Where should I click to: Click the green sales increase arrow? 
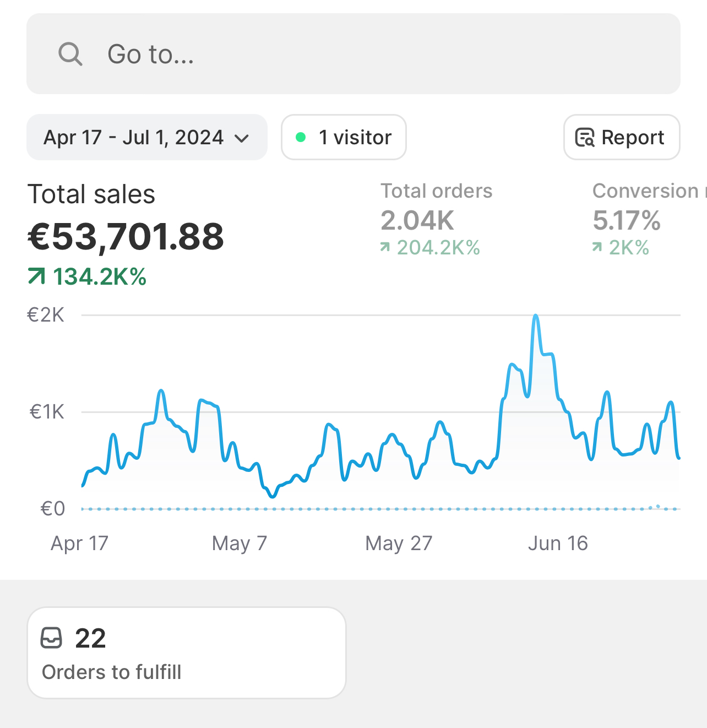(37, 276)
